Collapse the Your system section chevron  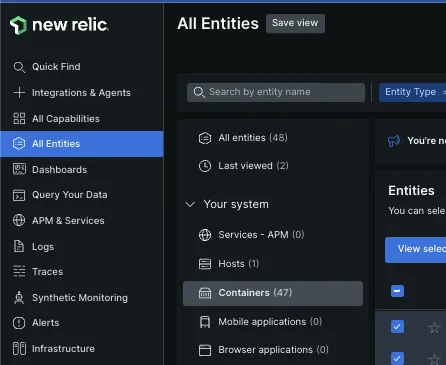[190, 204]
